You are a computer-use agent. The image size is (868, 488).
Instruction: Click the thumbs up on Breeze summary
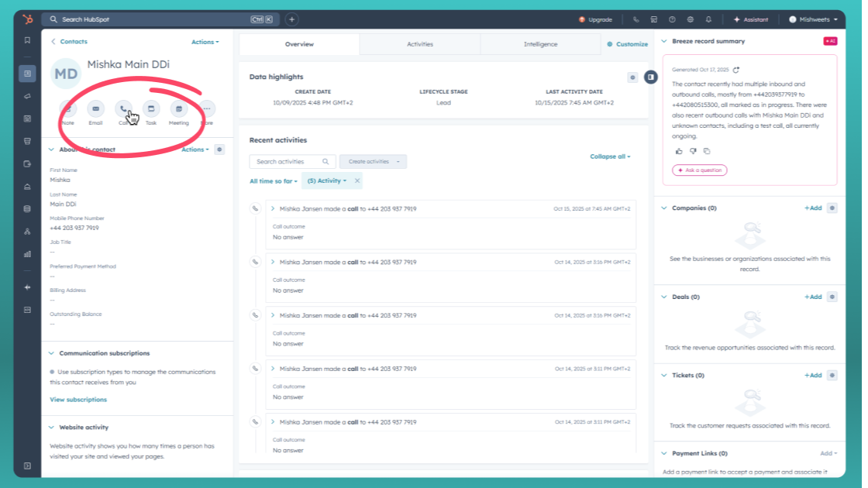tap(679, 151)
